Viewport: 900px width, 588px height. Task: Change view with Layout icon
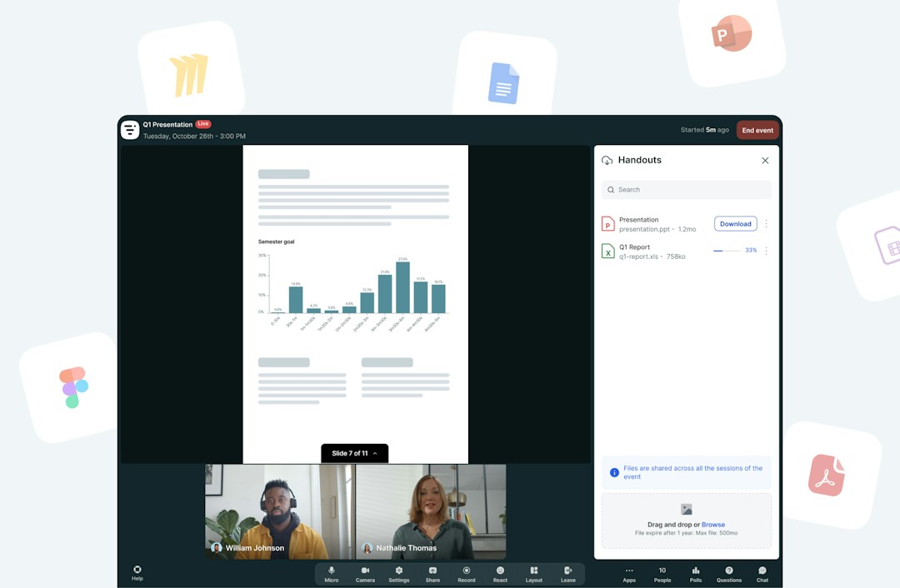pyautogui.click(x=534, y=571)
